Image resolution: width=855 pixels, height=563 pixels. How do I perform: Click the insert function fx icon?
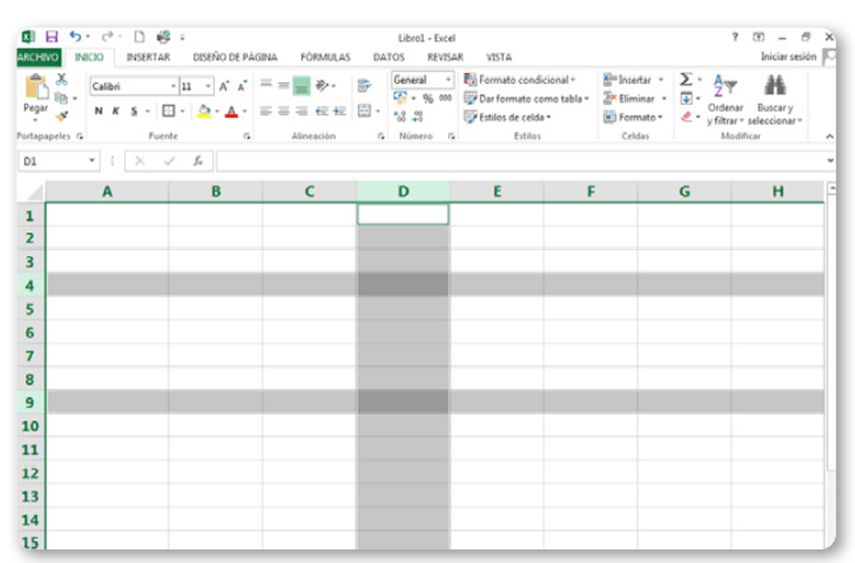click(198, 160)
